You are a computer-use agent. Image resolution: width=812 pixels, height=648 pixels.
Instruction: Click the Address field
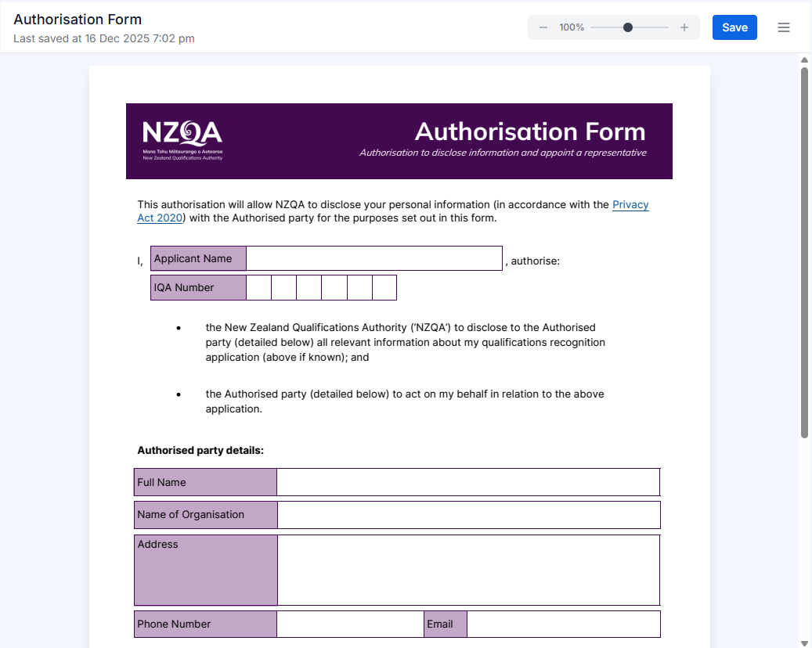click(469, 569)
